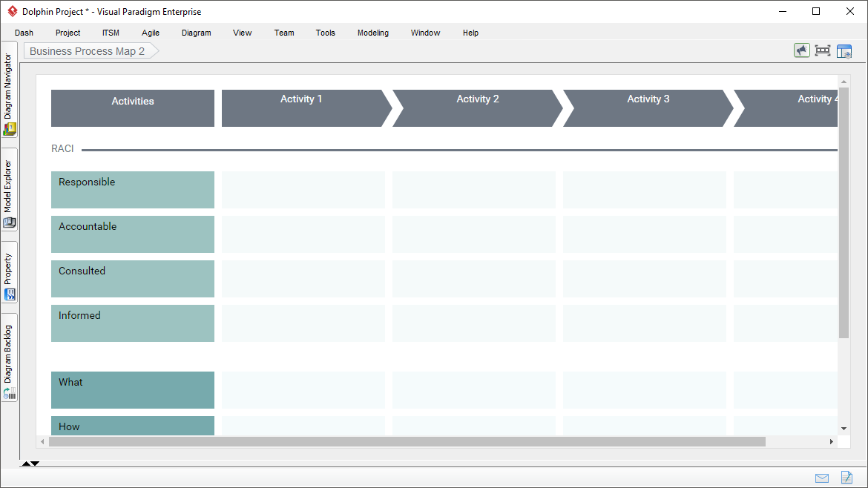The image size is (868, 488).
Task: Click the vertical scrollbar thumb
Action: point(844,212)
